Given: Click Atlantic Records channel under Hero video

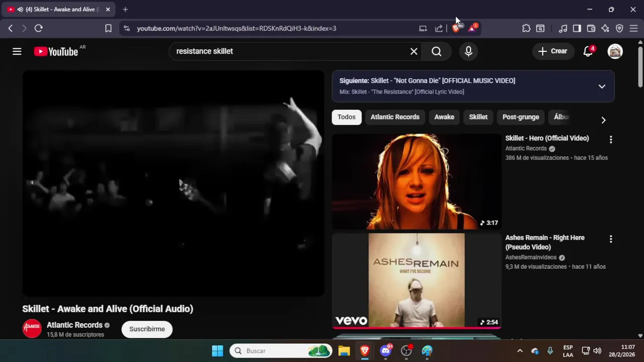Looking at the screenshot, I should pos(526,148).
